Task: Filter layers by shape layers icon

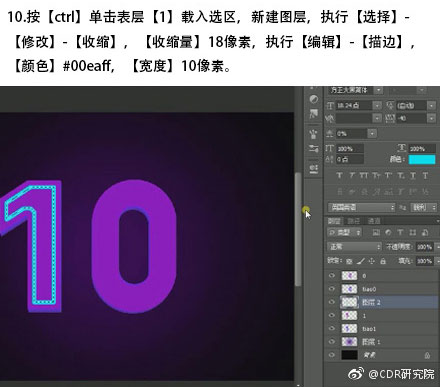Action: tap(413, 232)
